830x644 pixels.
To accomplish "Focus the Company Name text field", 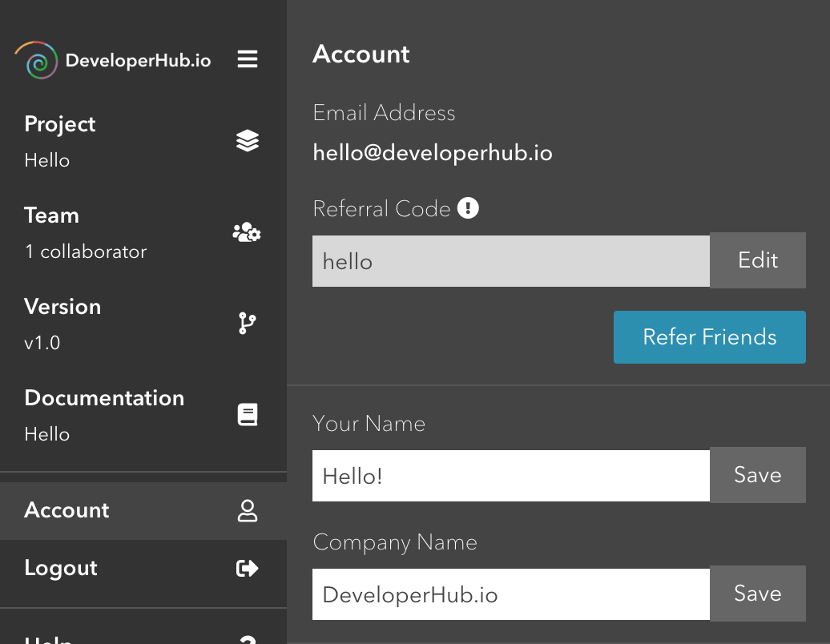I will pyautogui.click(x=510, y=594).
